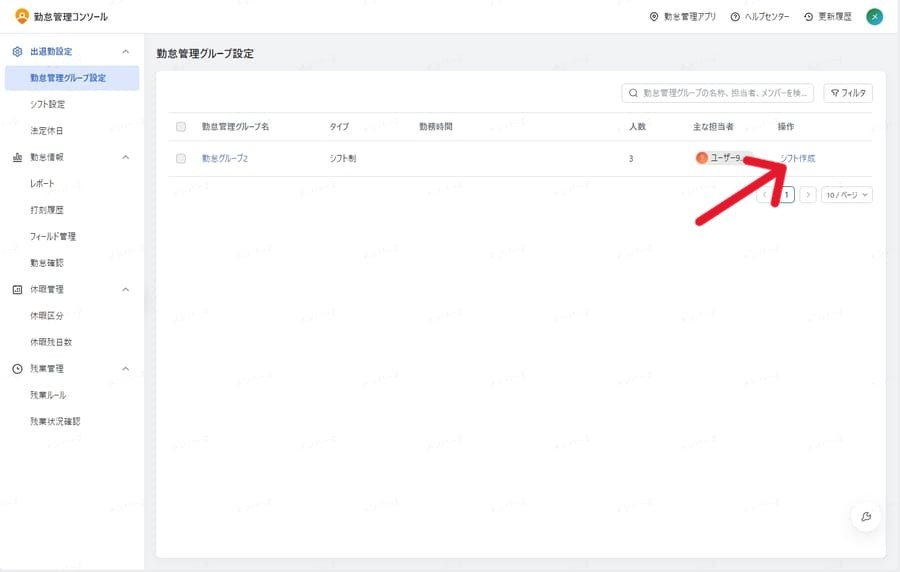The image size is (900, 572).
Task: Go to next page in pagination
Action: click(808, 195)
